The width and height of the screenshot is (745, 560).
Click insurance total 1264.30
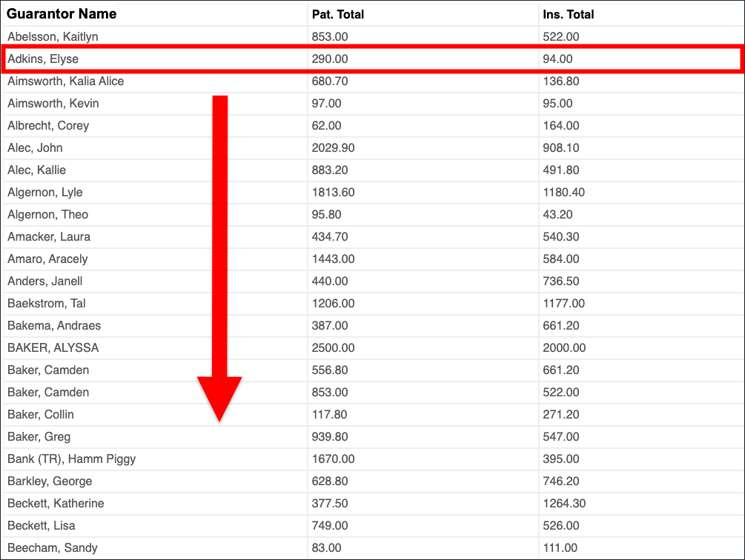point(564,504)
